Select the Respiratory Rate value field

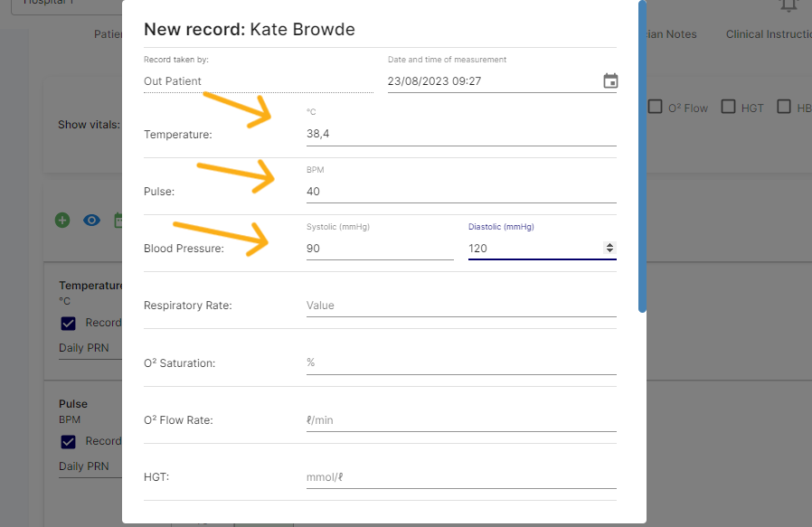pyautogui.click(x=460, y=306)
